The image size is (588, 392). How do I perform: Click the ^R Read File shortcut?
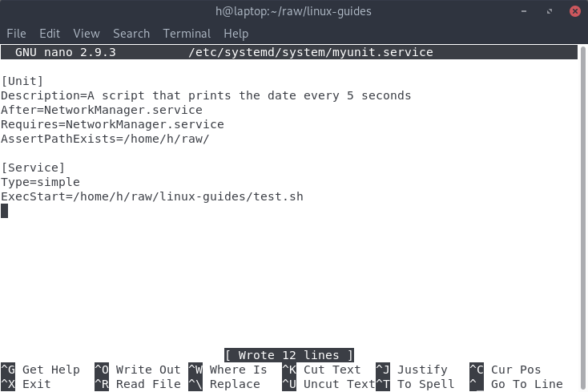(138, 384)
